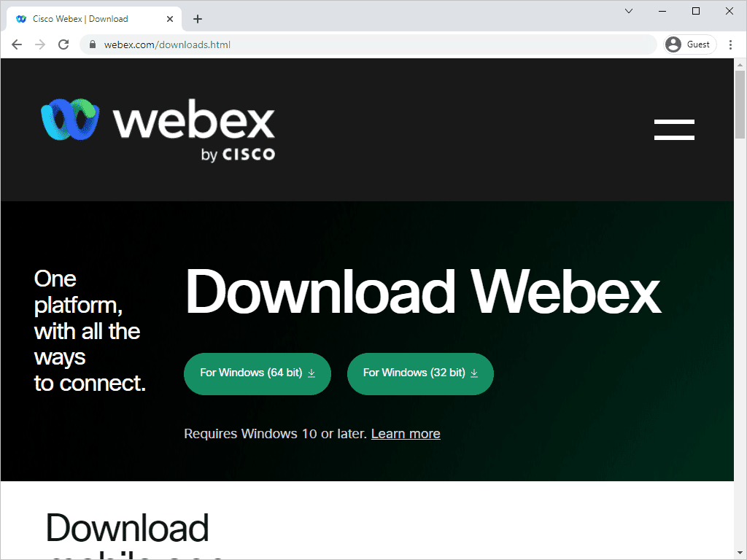Screen dimensions: 747x560
Task: Select the Cisco Webex Download tab
Action: (88, 18)
